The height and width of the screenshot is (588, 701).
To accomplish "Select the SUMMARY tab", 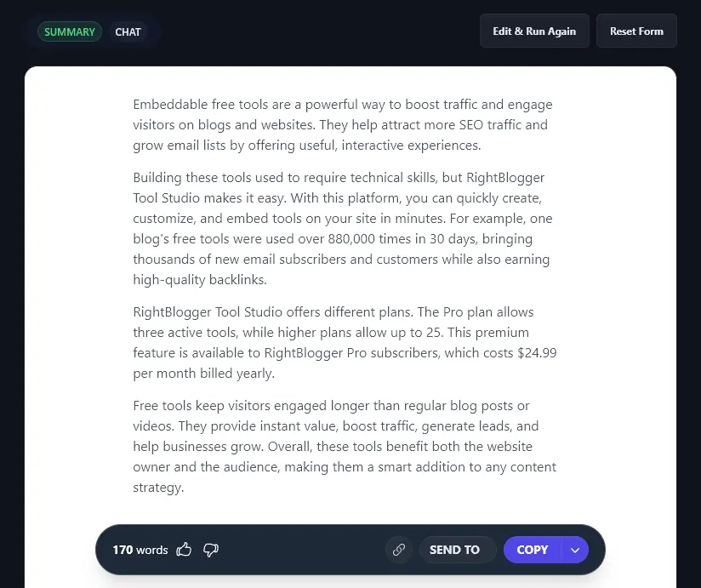I will [x=70, y=31].
